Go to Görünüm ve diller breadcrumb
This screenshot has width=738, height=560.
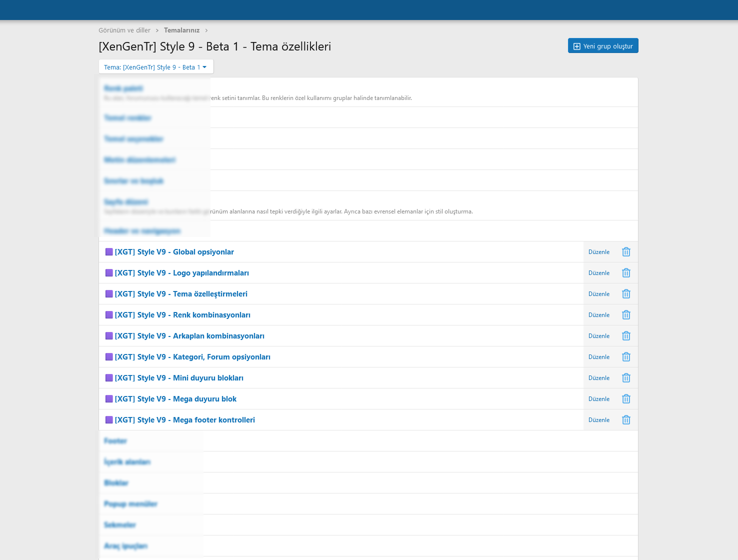[124, 30]
